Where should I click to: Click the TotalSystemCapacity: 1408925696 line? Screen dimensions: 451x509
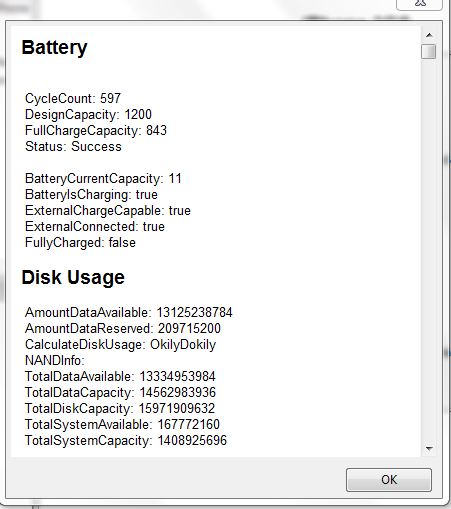pyautogui.click(x=126, y=440)
